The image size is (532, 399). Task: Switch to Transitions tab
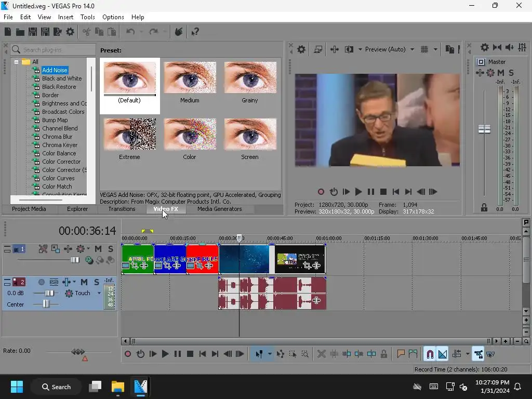coord(122,209)
